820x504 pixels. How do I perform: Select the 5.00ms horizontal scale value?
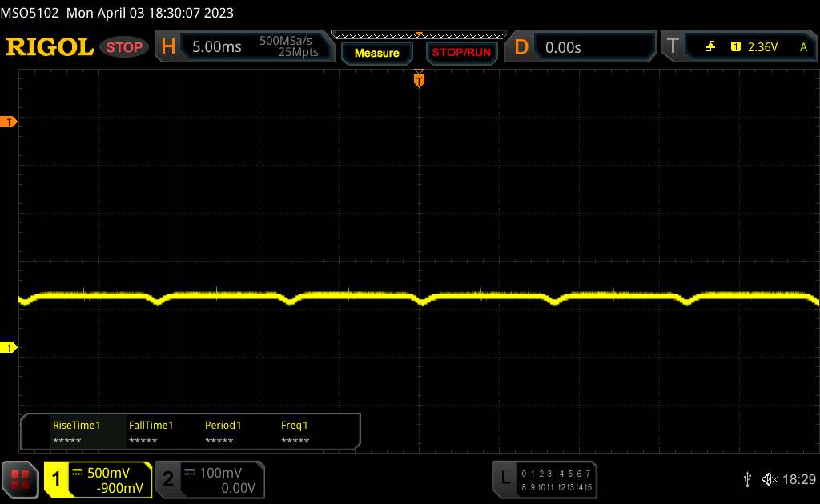pyautogui.click(x=216, y=47)
